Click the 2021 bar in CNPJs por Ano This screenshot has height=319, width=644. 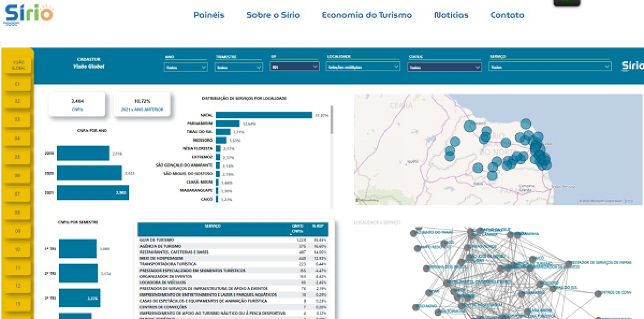point(92,192)
